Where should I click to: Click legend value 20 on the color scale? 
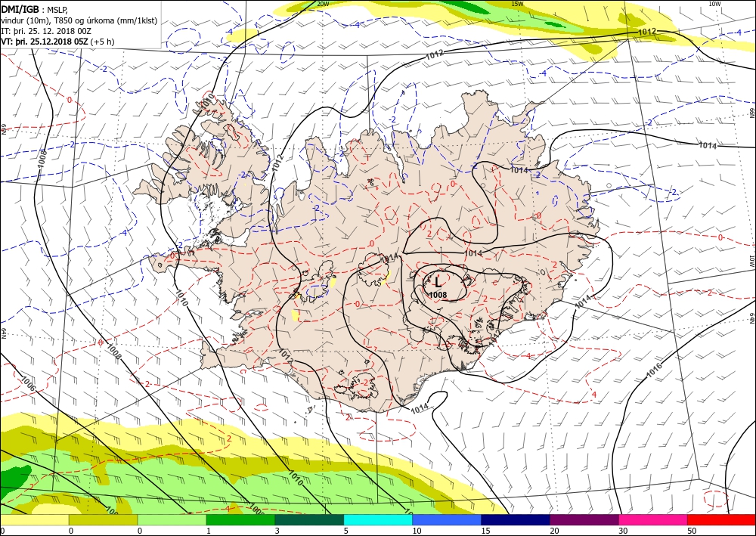coord(554,531)
